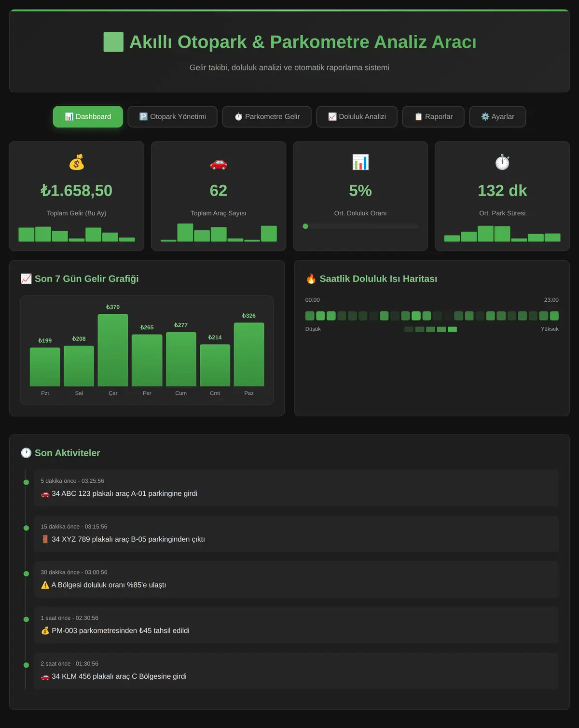579x728 pixels.
Task: Click the timestamp '5 dakika önce - 03:25:56'
Action: [x=72, y=481]
